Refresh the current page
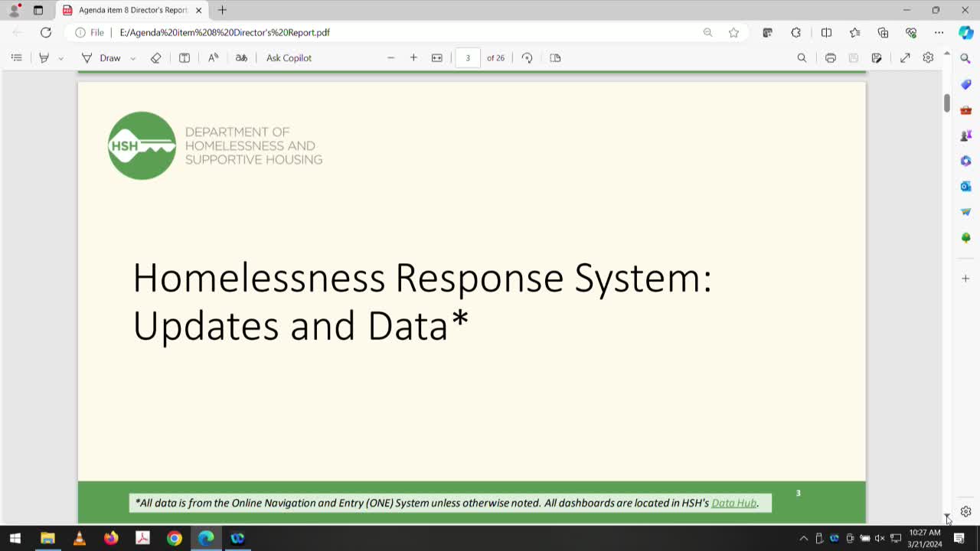The image size is (980, 551). (x=46, y=32)
